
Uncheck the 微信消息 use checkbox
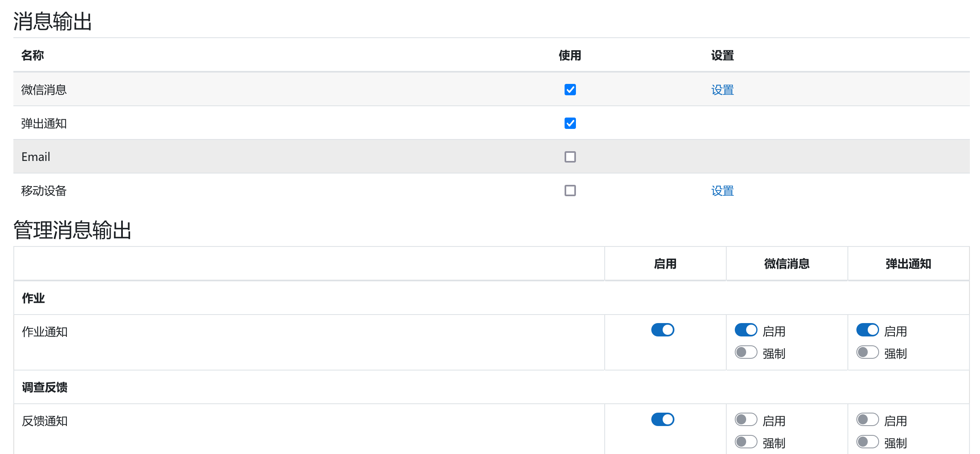pyautogui.click(x=570, y=90)
